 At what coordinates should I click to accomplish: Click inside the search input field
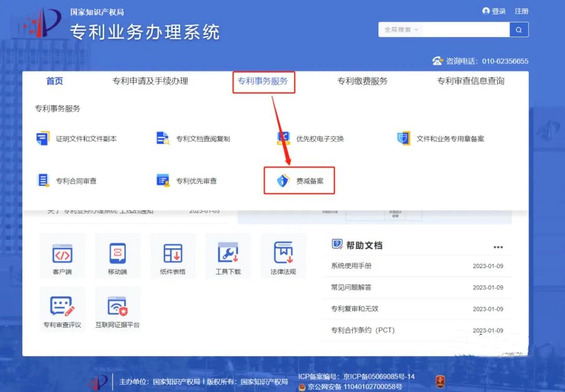click(460, 30)
